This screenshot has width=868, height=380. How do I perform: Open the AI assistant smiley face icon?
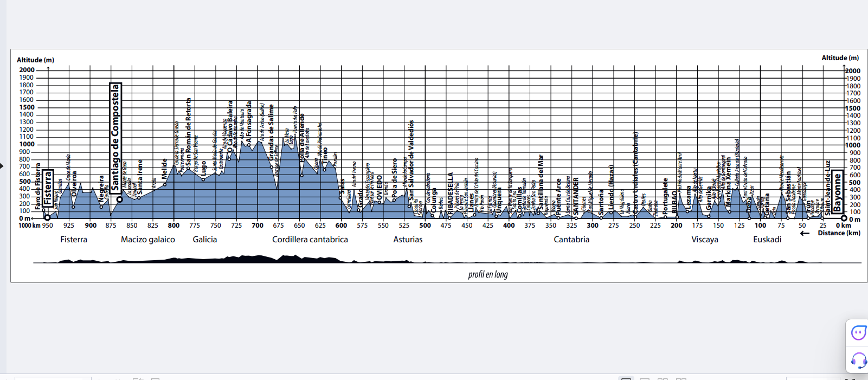pos(858,332)
